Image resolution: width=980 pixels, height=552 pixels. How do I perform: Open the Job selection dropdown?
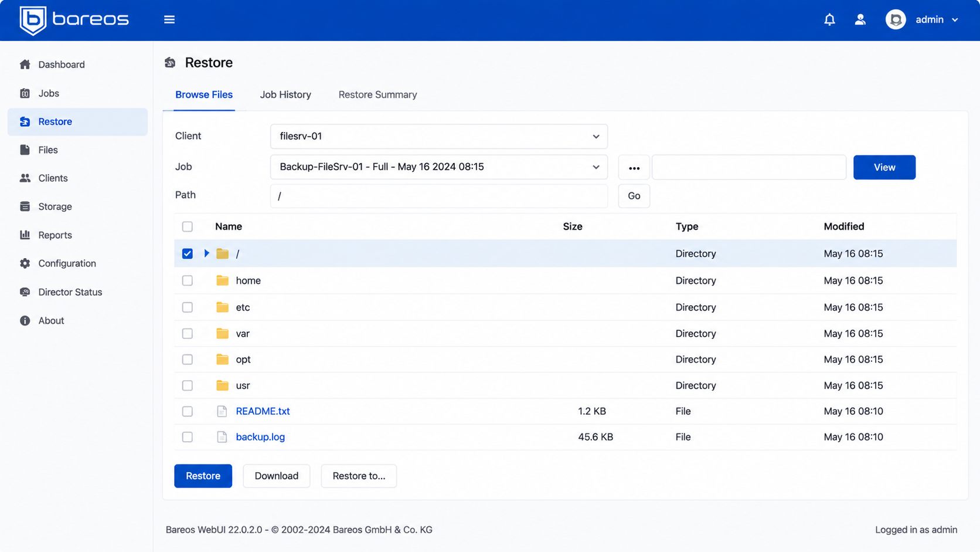tap(438, 167)
